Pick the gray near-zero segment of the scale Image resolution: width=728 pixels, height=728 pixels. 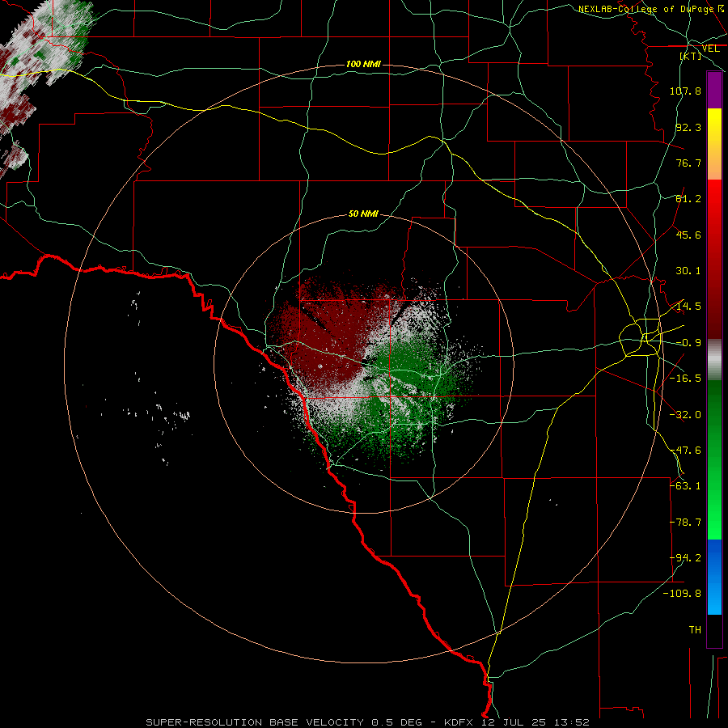click(x=714, y=360)
